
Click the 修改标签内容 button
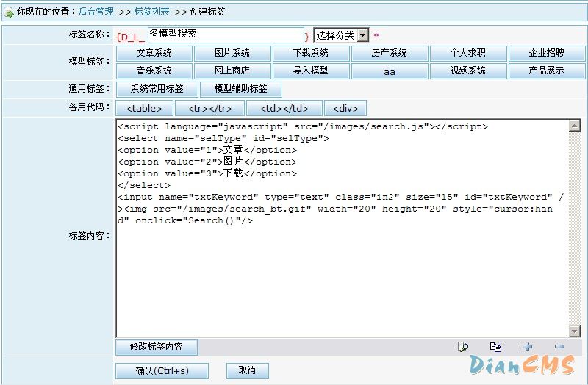[x=157, y=347]
